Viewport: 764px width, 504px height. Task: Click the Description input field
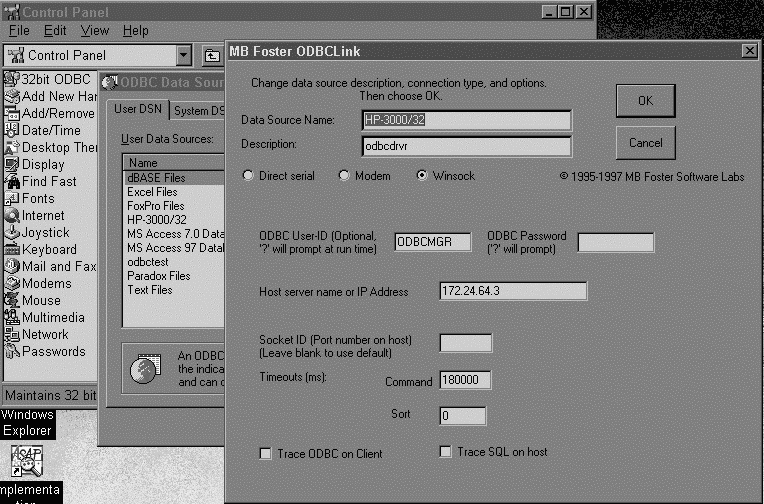point(467,146)
